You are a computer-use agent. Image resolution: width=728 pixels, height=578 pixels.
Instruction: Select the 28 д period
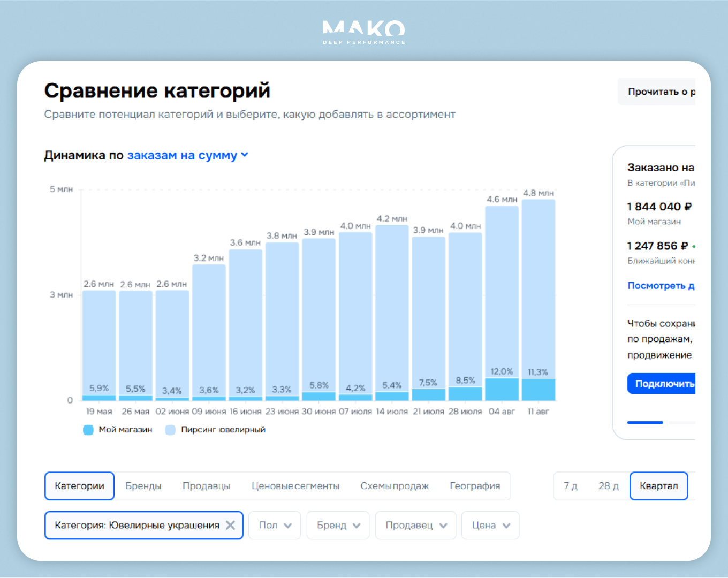(609, 486)
